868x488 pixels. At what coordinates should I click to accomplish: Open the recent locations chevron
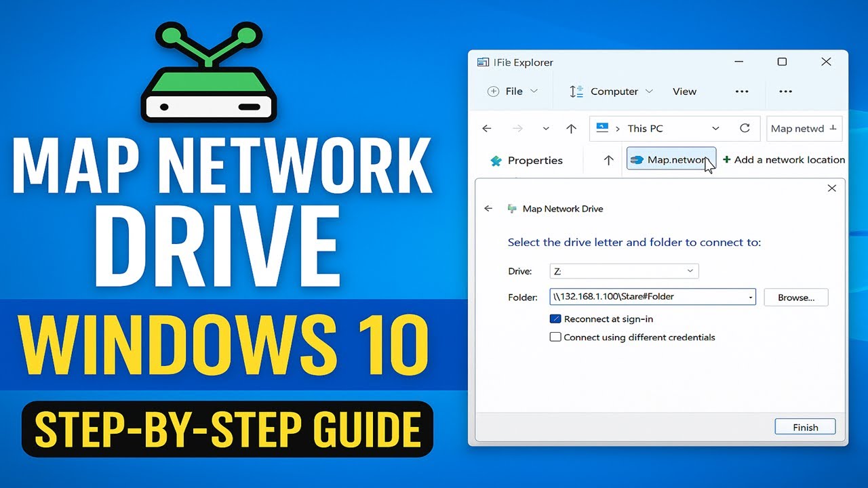tap(546, 128)
